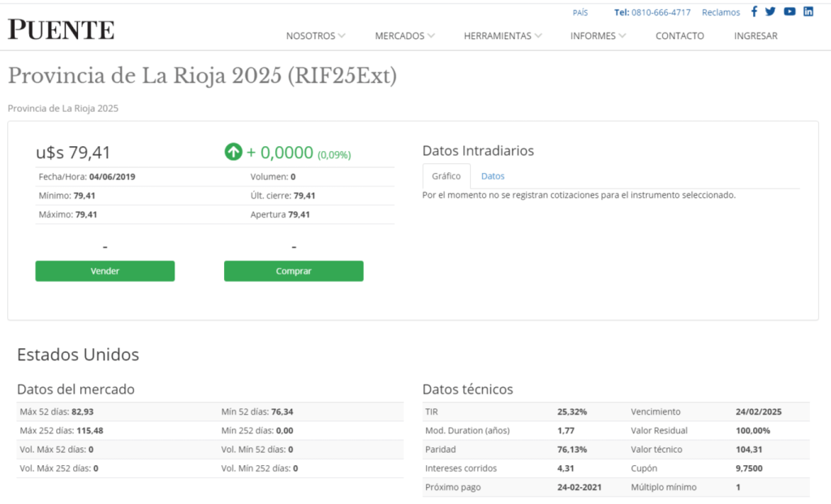Expand the INFORMES menu chevron
Image resolution: width=831 pixels, height=504 pixels.
point(622,36)
